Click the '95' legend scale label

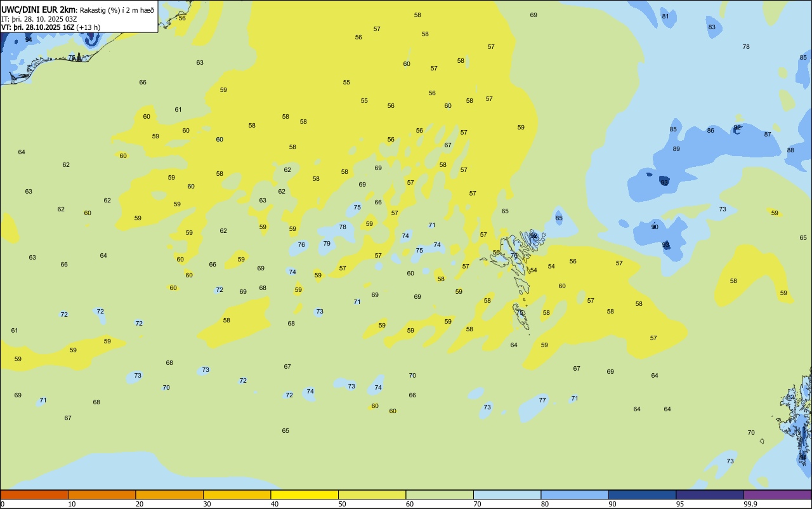click(x=680, y=504)
